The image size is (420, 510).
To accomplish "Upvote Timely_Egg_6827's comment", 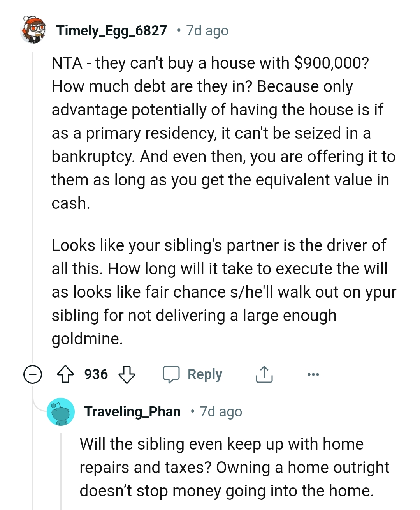I will [66, 374].
